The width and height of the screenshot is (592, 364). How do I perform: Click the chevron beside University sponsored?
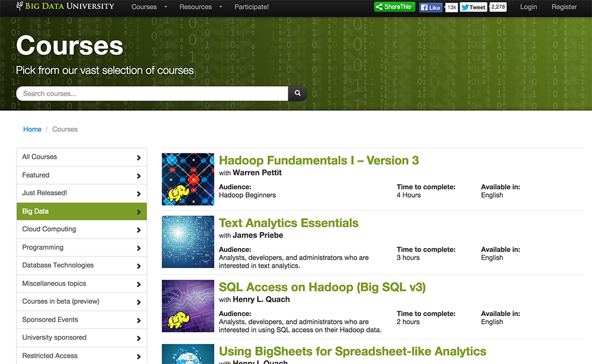tap(139, 339)
